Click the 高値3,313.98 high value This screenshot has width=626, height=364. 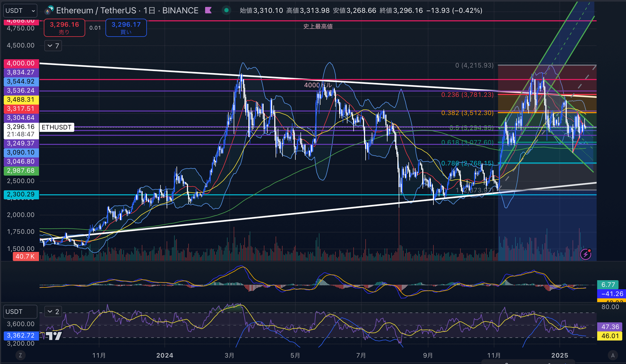pyautogui.click(x=308, y=10)
